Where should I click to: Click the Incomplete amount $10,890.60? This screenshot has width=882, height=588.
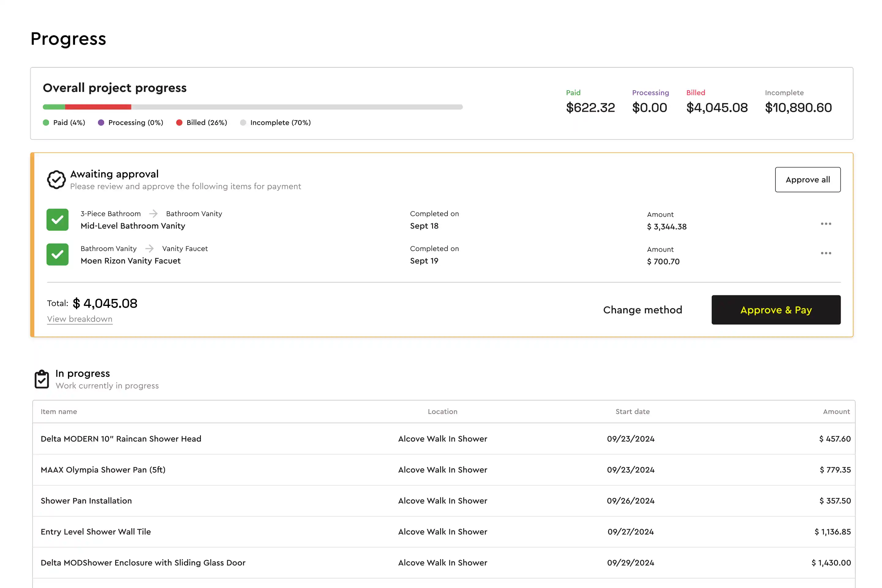click(x=798, y=108)
